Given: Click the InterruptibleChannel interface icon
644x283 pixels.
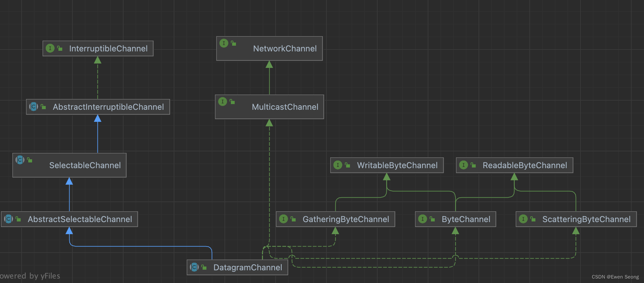Looking at the screenshot, I should (50, 48).
